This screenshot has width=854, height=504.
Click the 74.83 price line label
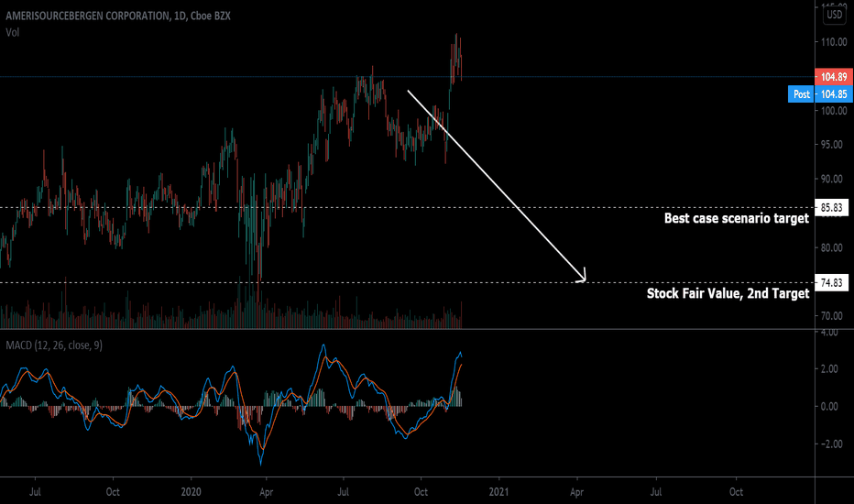click(x=832, y=283)
